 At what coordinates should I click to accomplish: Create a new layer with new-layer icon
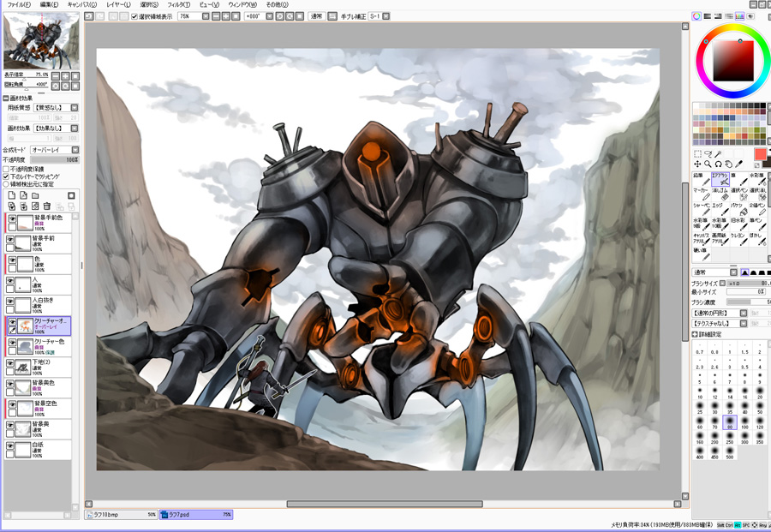[x=11, y=196]
